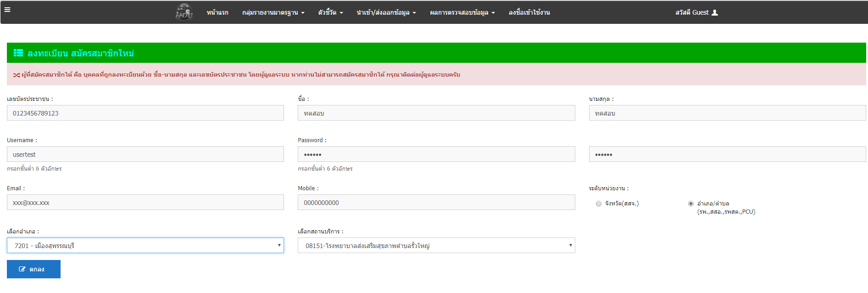The image size is (868, 293).
Task: Open the ผลการตรวจสอบข้อมูล menu
Action: 462,13
